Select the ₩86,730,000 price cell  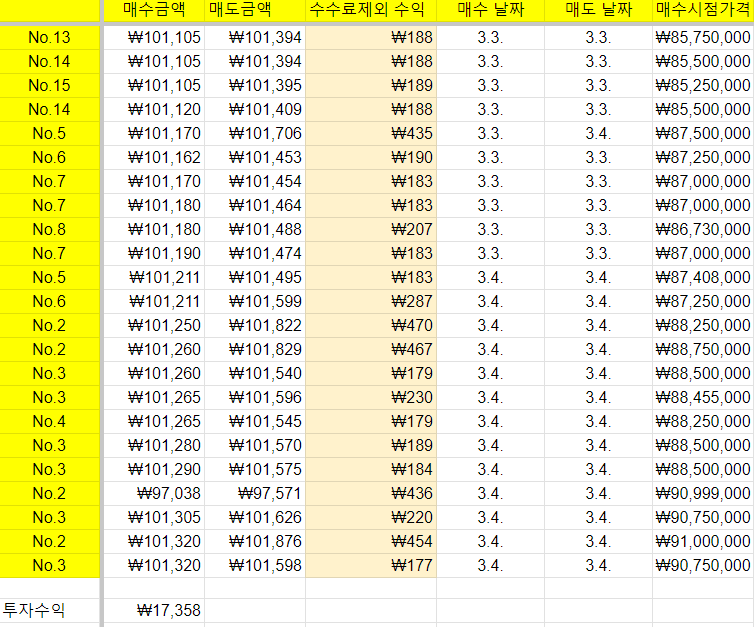click(x=703, y=229)
